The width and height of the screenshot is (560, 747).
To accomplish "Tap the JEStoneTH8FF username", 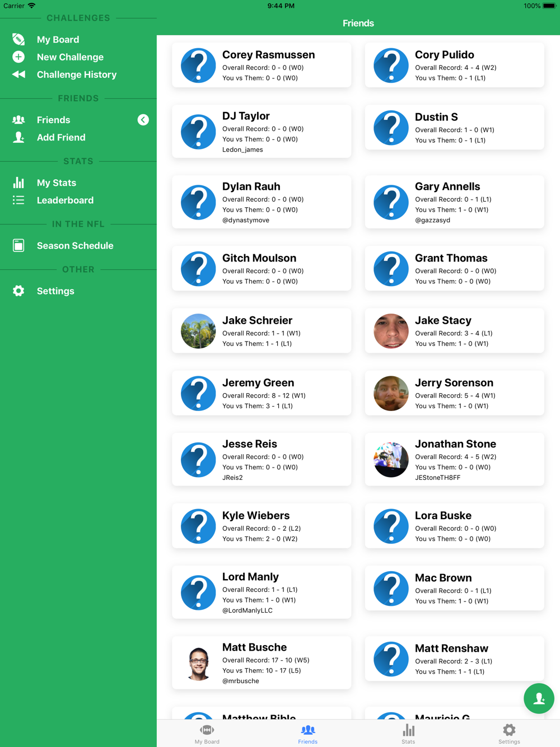I will pos(437,478).
